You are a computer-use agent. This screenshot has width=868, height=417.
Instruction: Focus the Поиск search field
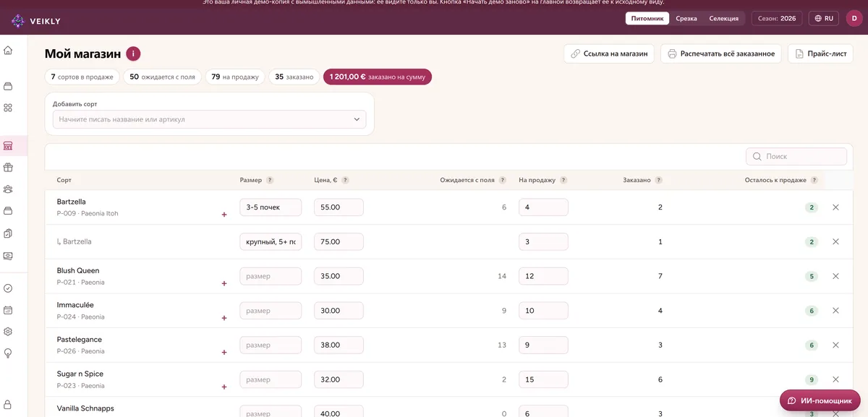(x=796, y=156)
